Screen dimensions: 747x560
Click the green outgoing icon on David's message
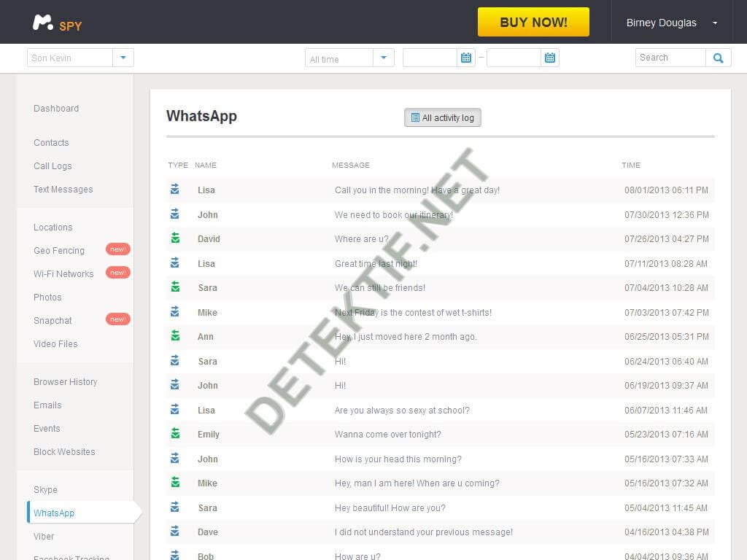coord(175,238)
